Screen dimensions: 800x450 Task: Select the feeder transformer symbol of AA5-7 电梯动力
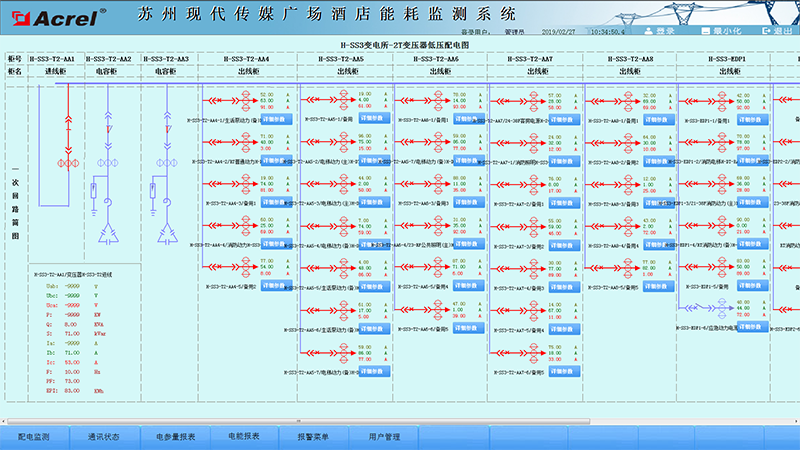click(x=343, y=353)
